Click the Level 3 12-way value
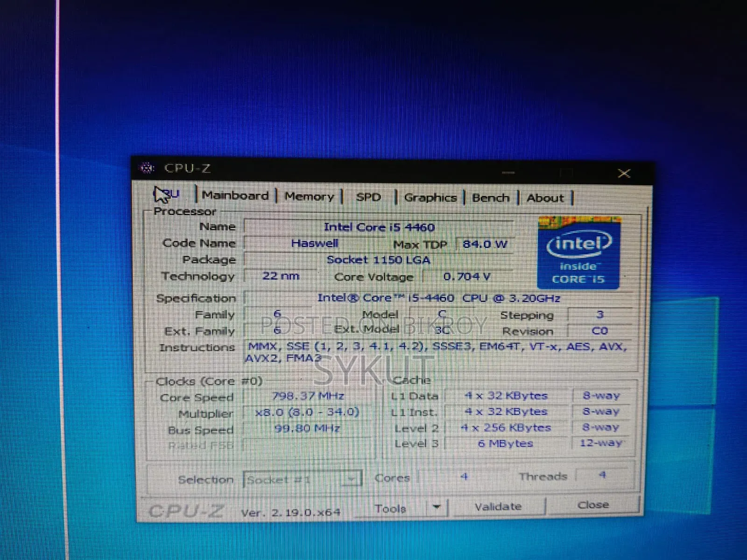Viewport: 747px width, 560px height. coord(601,442)
